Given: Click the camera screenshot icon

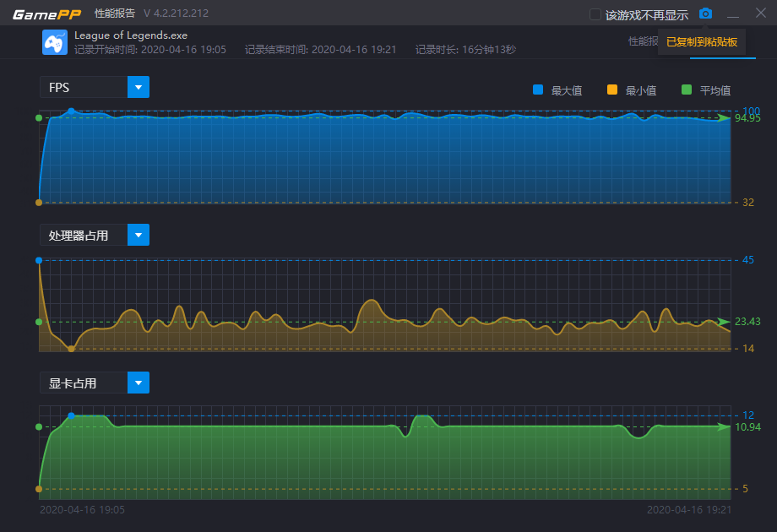Looking at the screenshot, I should pyautogui.click(x=706, y=14).
